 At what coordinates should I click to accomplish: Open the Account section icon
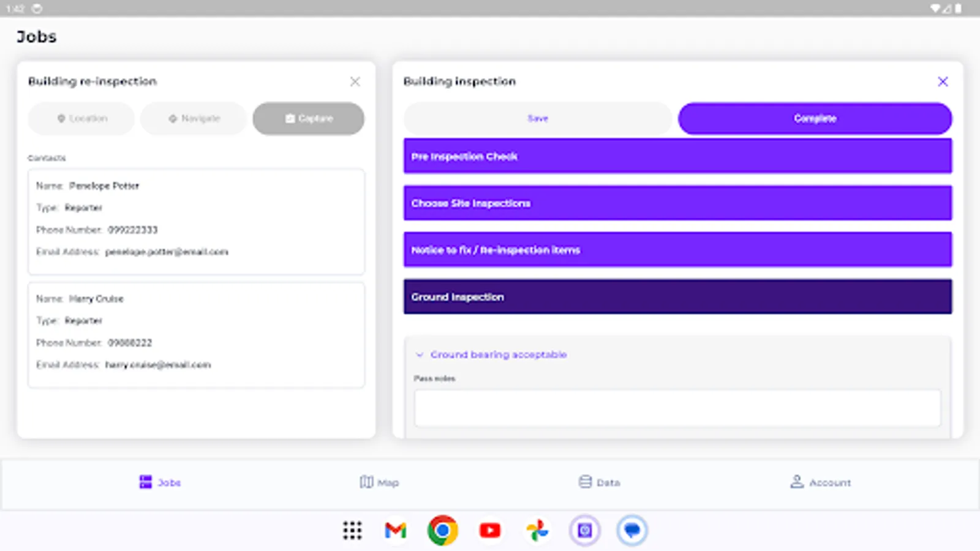(796, 482)
